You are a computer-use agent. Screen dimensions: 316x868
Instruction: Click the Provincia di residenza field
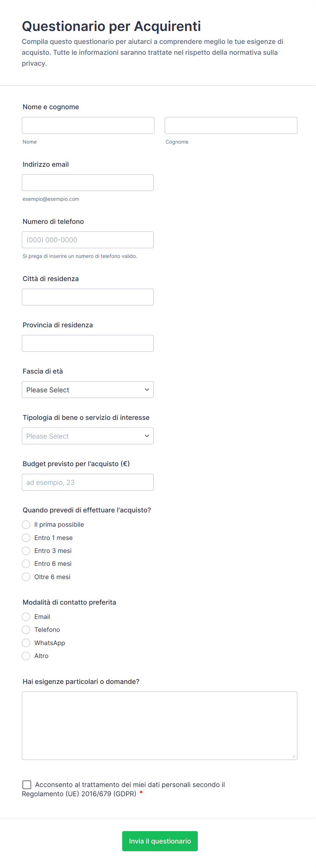pos(88,343)
